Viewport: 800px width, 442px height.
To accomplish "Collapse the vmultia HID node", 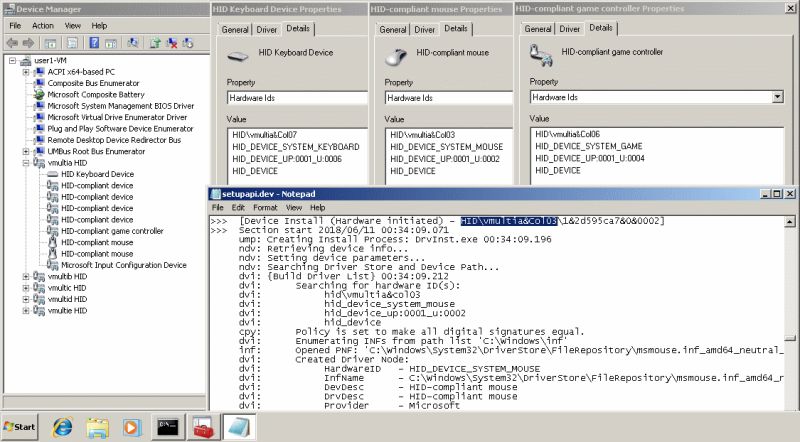I will 26,163.
